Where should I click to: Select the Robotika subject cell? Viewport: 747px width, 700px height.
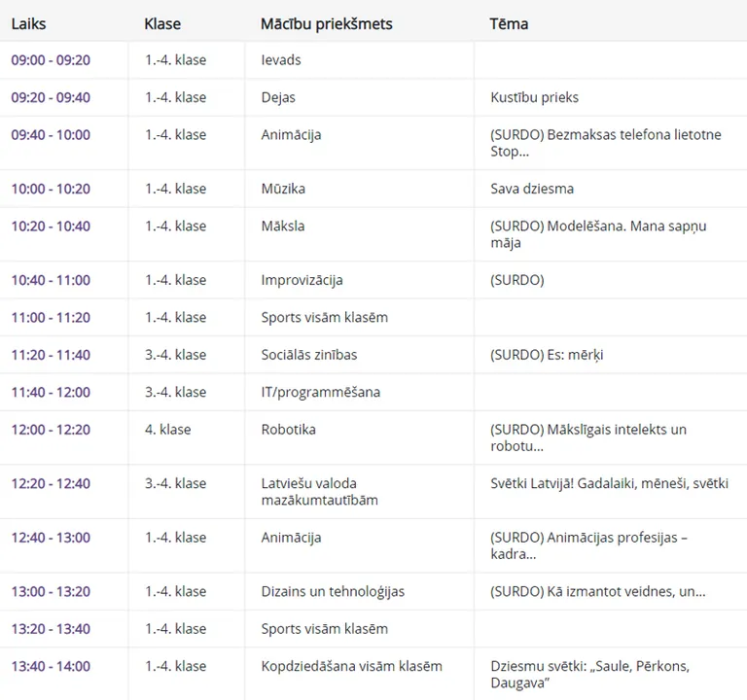click(288, 430)
